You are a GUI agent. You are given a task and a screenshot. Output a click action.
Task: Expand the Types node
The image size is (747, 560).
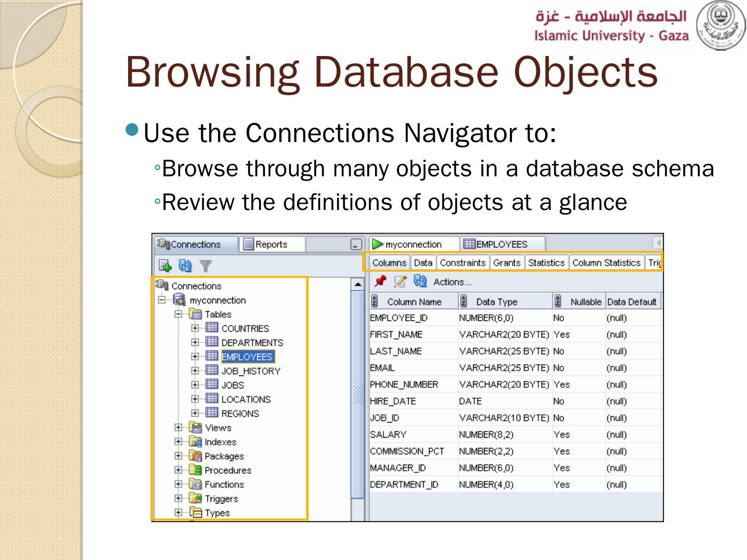(178, 513)
